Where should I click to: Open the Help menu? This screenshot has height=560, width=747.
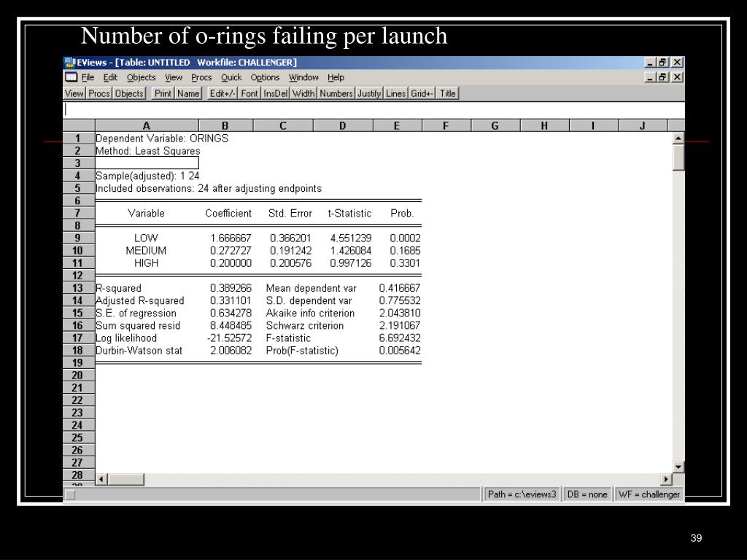pyautogui.click(x=336, y=77)
